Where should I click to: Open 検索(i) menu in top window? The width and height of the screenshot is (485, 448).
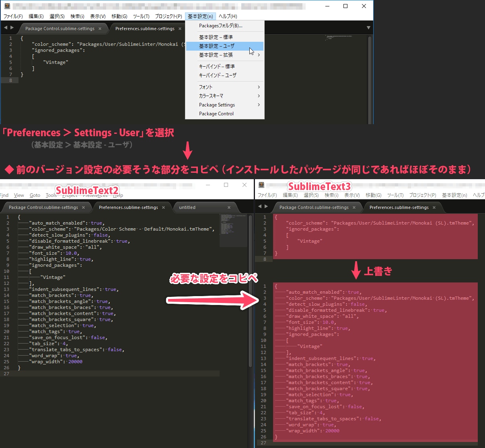click(77, 16)
